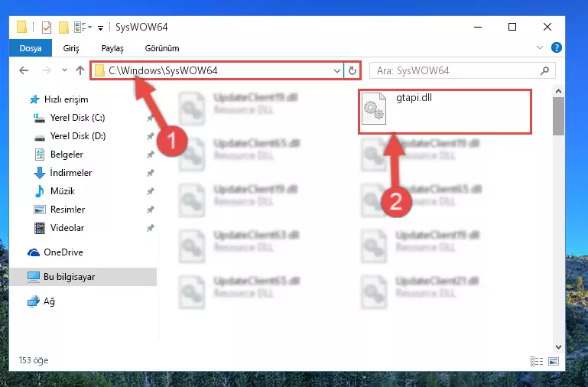Viewport: 588px width, 387px height.
Task: Expand the ribbon with the chevron
Action: point(540,47)
